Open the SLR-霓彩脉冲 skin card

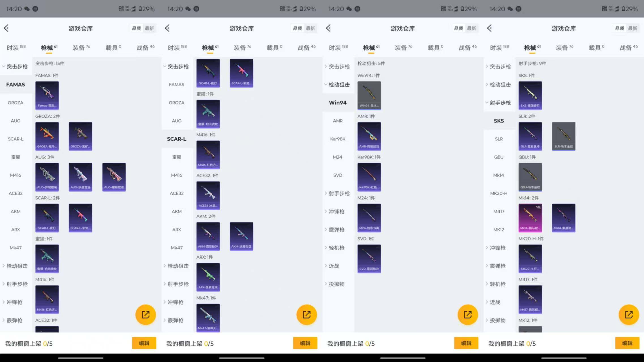pyautogui.click(x=530, y=136)
